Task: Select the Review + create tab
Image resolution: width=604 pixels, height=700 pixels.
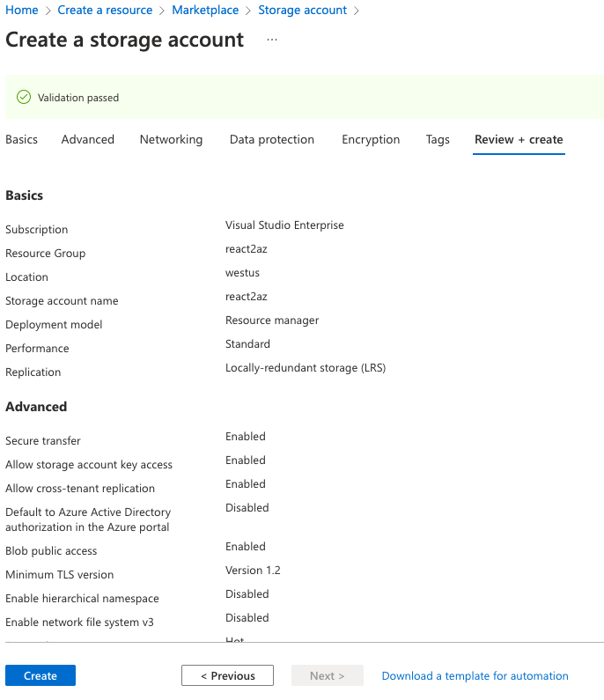Action: 519,139
